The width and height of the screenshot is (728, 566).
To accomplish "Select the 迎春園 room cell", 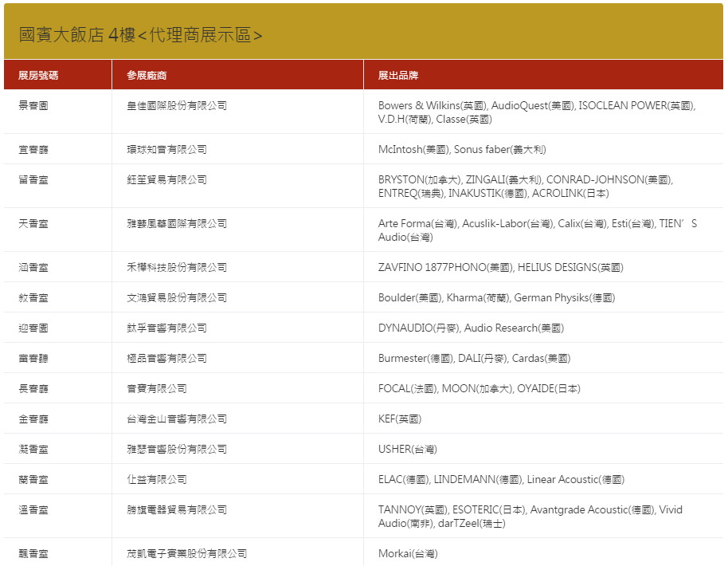I will [57, 328].
